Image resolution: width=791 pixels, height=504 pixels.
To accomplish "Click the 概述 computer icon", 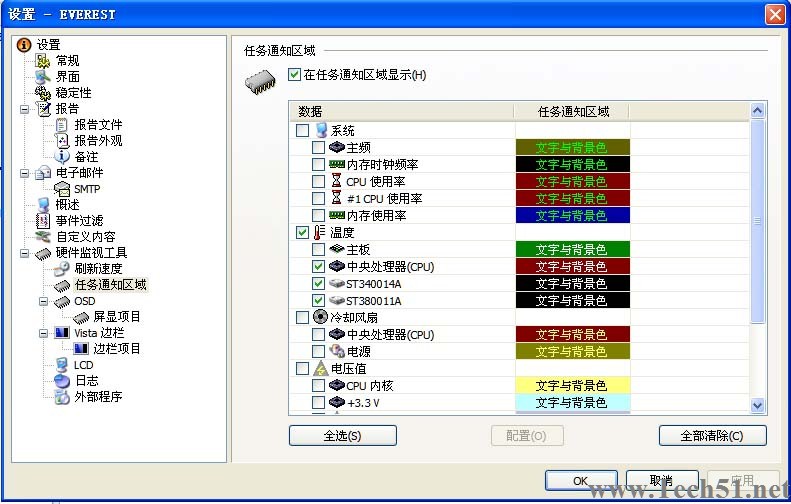I will click(43, 205).
